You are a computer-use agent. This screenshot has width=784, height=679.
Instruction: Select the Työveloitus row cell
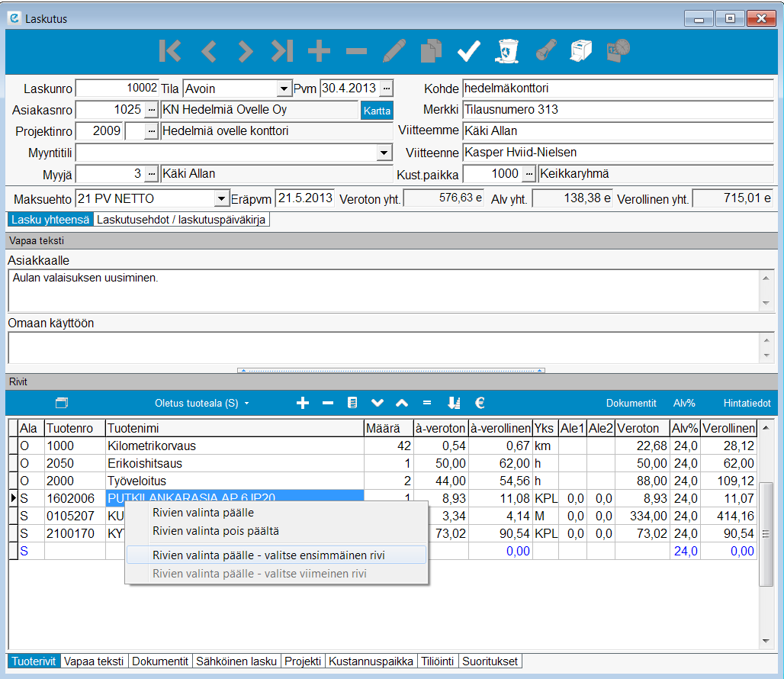234,481
